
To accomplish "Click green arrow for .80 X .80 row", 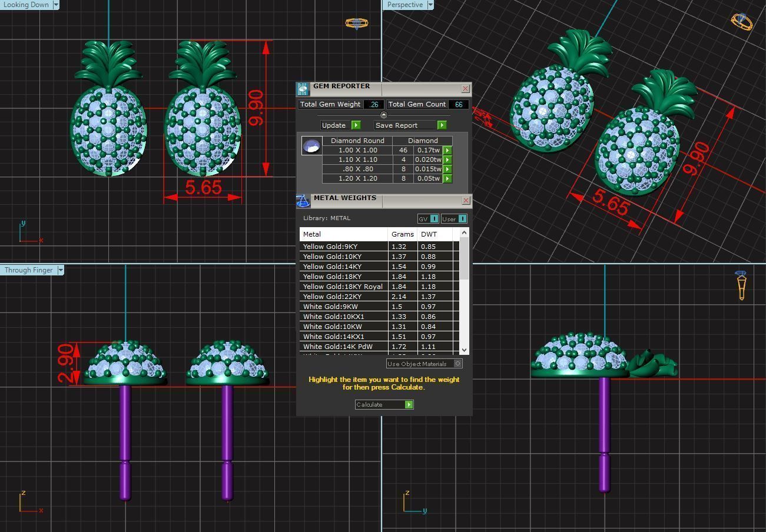I will pyautogui.click(x=447, y=169).
